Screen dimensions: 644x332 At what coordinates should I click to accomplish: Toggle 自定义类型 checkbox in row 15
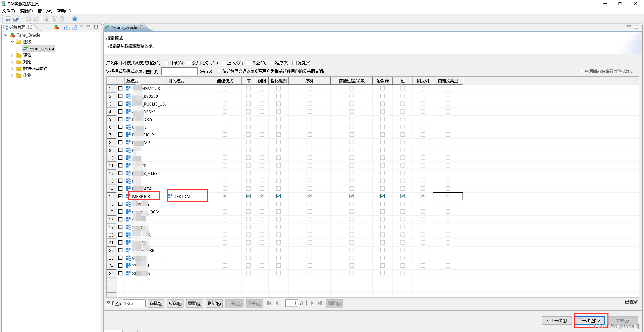(x=448, y=196)
